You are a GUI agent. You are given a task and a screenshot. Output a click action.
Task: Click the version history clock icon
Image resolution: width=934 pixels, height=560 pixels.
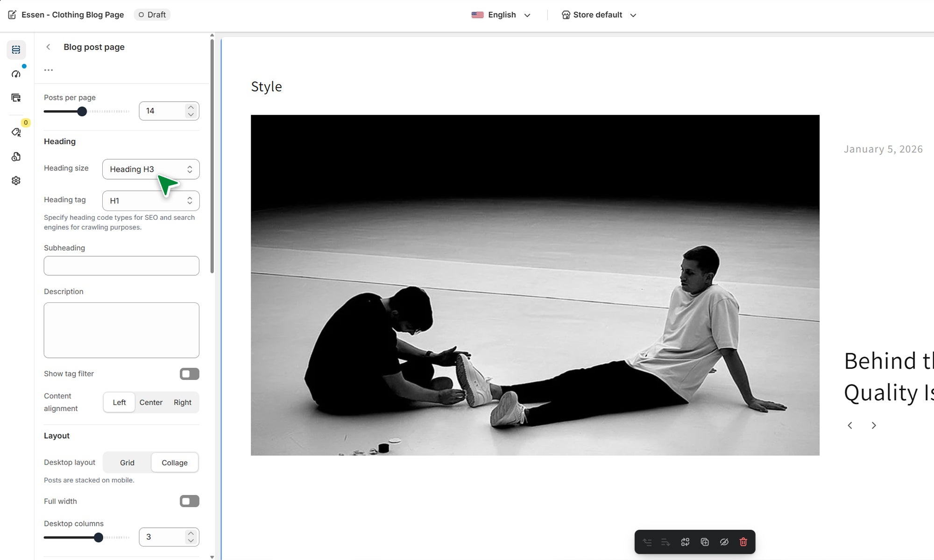16,157
